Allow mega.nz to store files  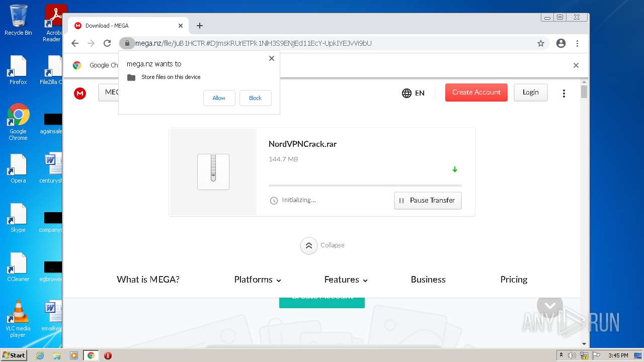[x=219, y=98]
